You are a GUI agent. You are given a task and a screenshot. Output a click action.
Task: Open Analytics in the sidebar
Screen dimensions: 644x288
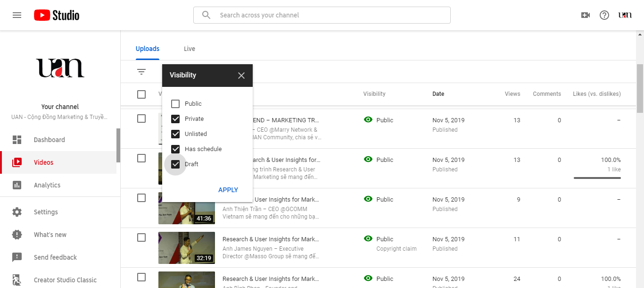(x=47, y=185)
